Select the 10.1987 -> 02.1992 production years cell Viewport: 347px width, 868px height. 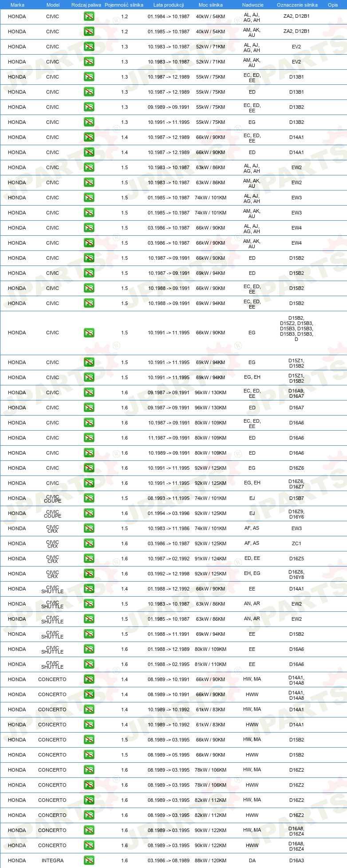point(169,559)
